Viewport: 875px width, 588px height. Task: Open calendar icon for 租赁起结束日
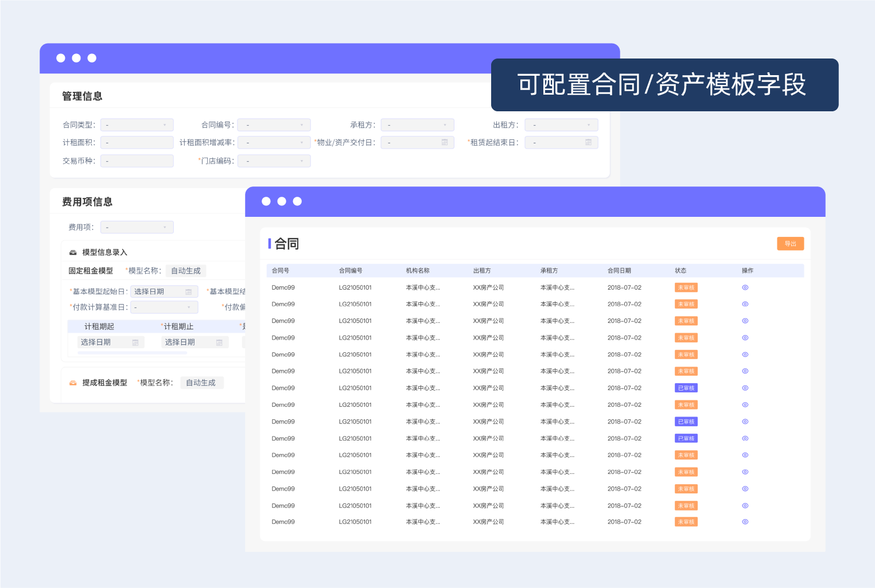588,142
